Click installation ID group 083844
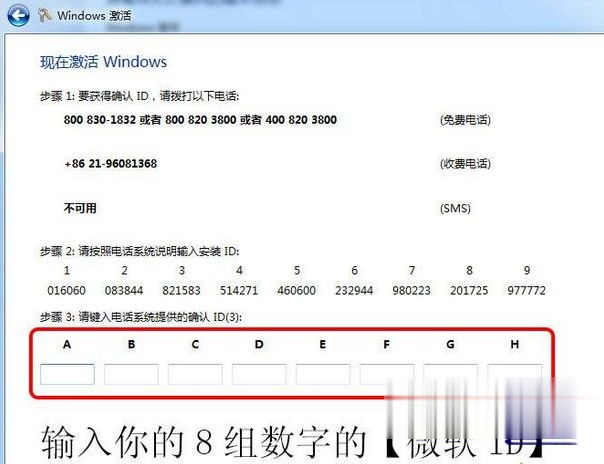Viewport: 604px width, 464px height. coord(124,290)
